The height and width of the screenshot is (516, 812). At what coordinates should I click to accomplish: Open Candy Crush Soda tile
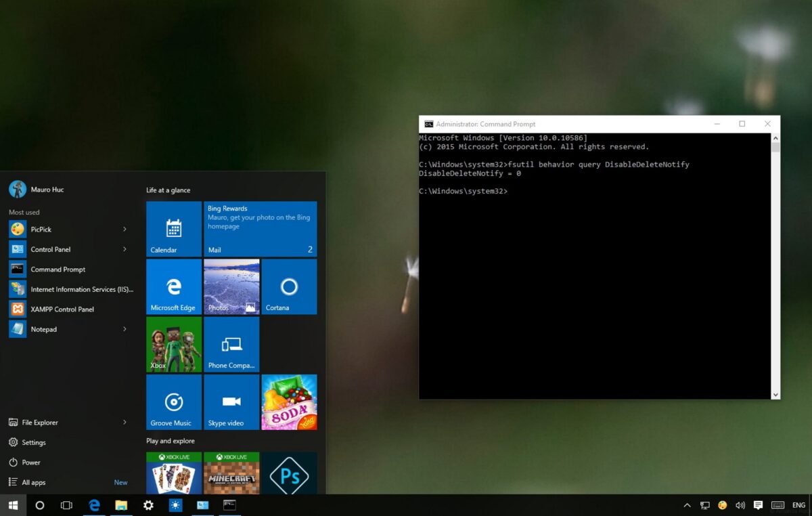pyautogui.click(x=289, y=402)
